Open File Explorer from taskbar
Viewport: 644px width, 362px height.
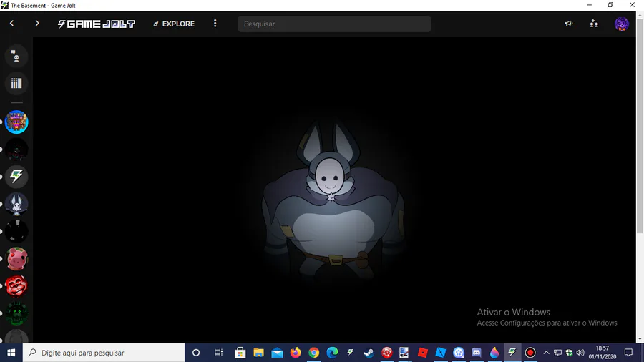point(258,353)
